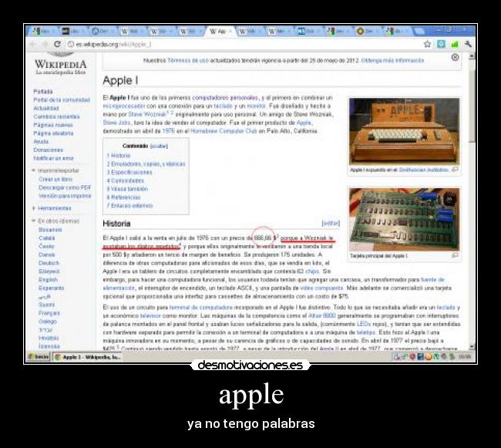Jump to contents entry 4 Curiosidades

click(x=126, y=180)
